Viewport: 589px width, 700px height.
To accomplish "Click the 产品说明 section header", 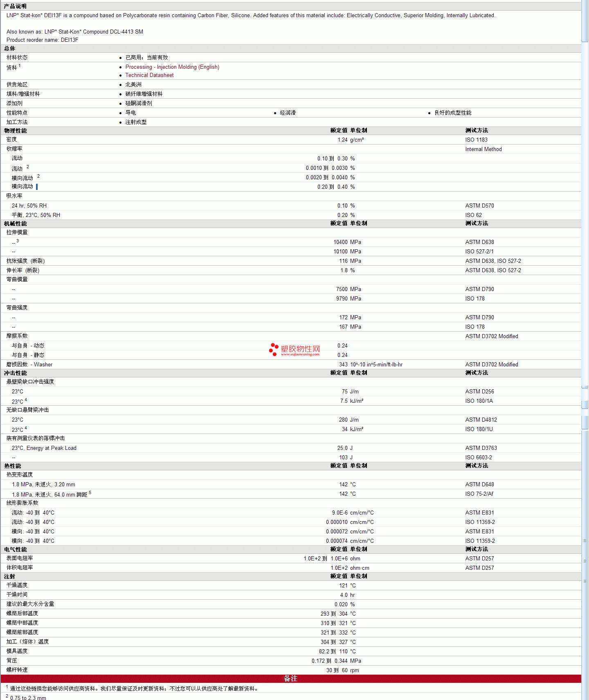I will [x=15, y=7].
